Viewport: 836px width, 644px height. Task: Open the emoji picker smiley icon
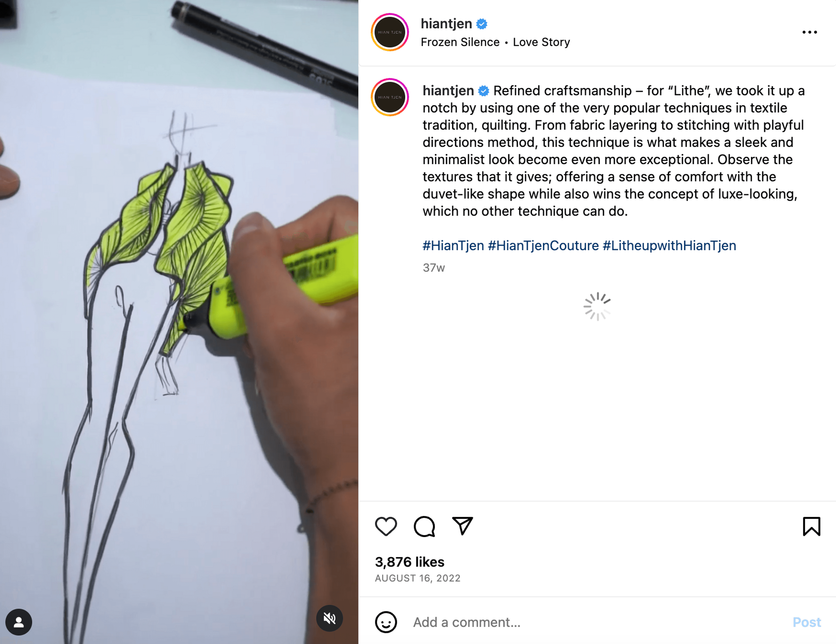pos(386,622)
